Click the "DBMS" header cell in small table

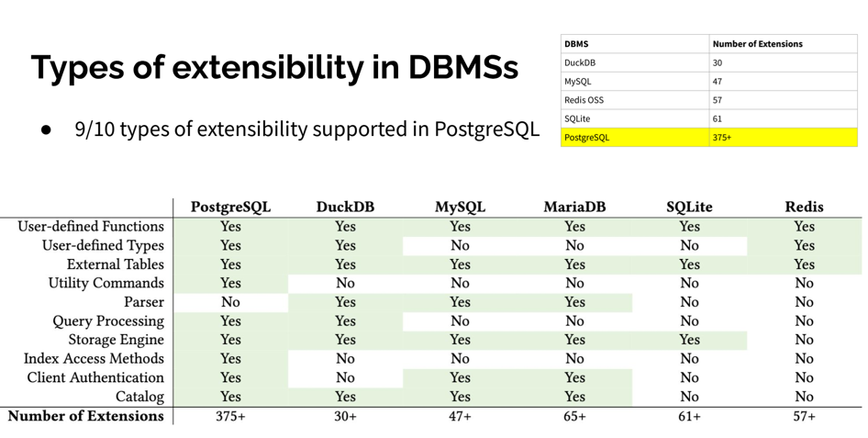click(x=576, y=44)
